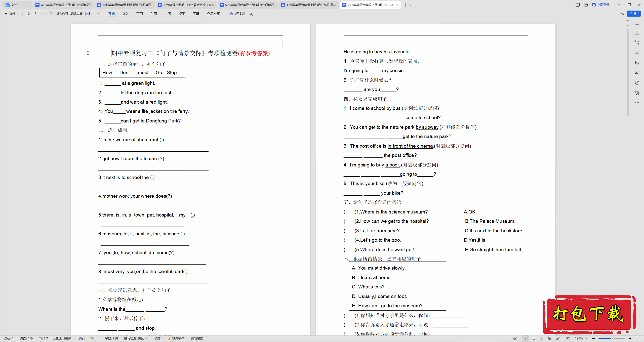This screenshot has width=644, height=342.
Task: Click the shading pattern icon
Action: (x=88, y=14)
